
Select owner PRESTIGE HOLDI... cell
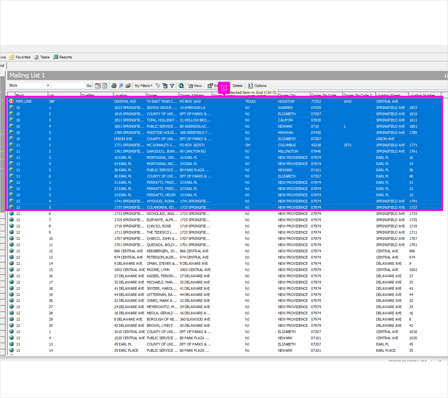tap(162, 133)
